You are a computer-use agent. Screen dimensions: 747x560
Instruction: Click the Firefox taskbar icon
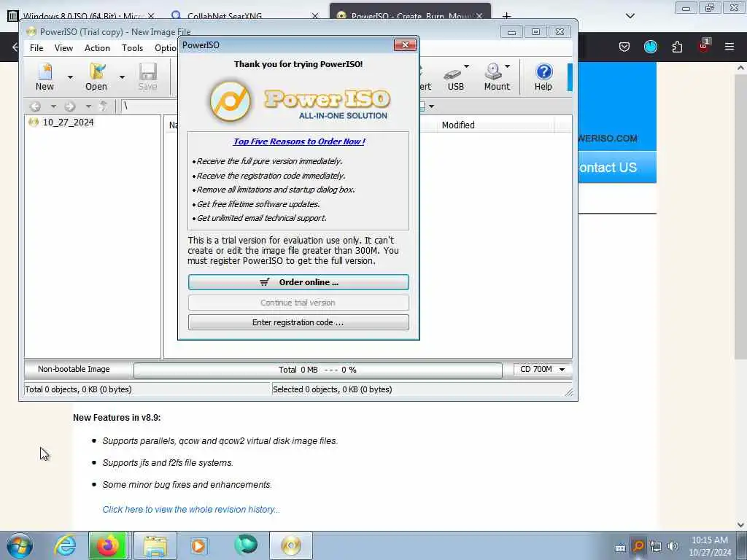108,545
